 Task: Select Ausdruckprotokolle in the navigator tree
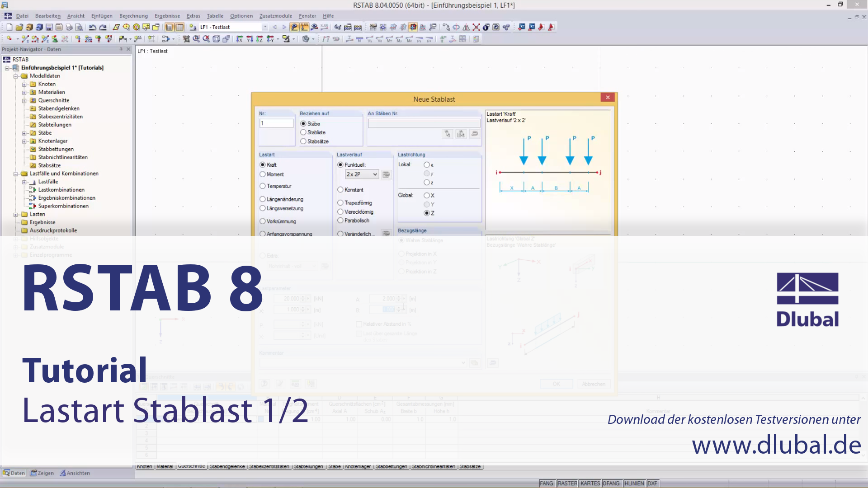tap(53, 230)
